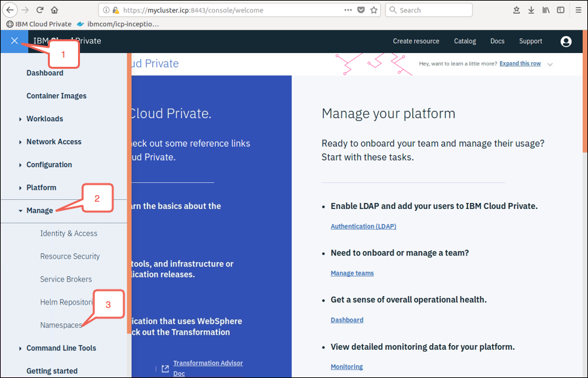
Task: Open browser hamburger menu icon
Action: 578,10
